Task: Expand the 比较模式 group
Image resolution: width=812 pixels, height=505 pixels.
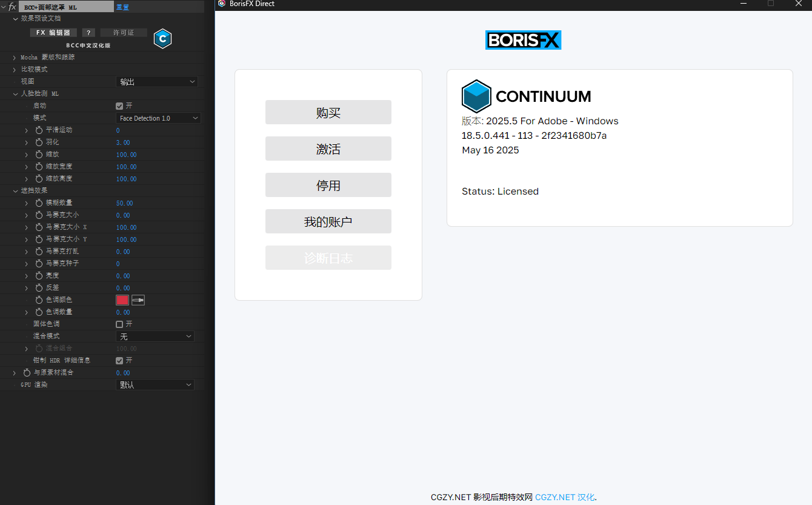Action: (15, 70)
